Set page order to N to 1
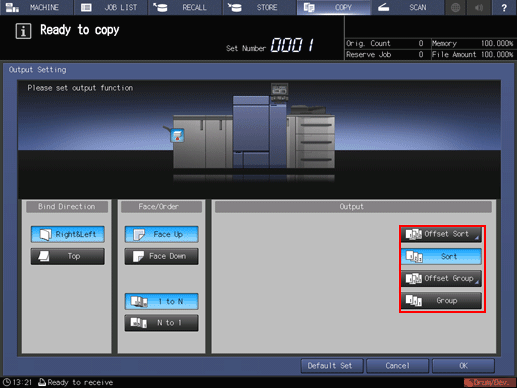This screenshot has width=517, height=388. click(162, 323)
